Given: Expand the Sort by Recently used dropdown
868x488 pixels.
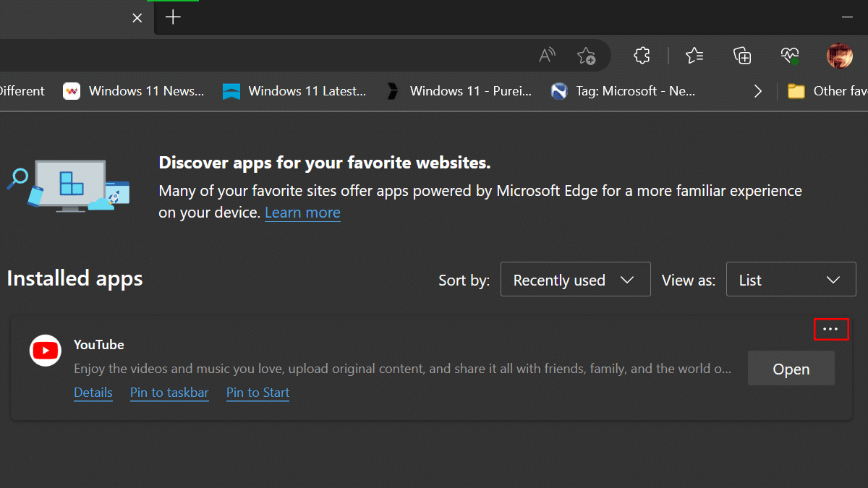Looking at the screenshot, I should coord(575,280).
